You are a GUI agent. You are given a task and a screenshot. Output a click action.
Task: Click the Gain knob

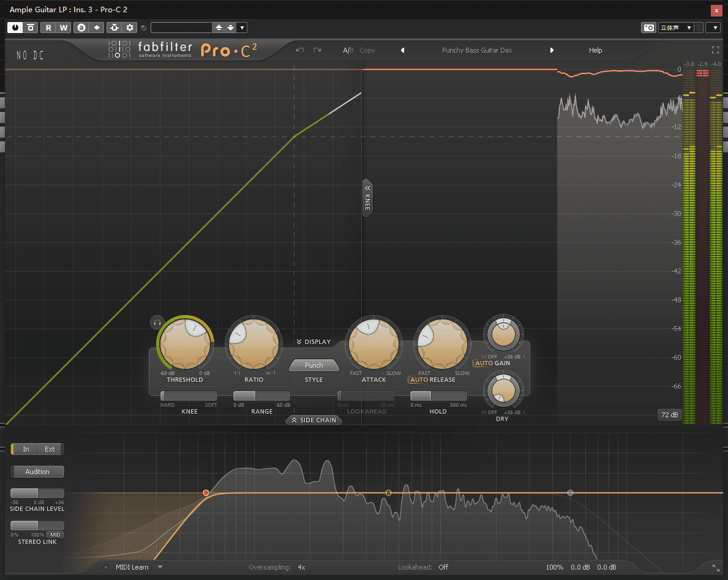click(503, 334)
